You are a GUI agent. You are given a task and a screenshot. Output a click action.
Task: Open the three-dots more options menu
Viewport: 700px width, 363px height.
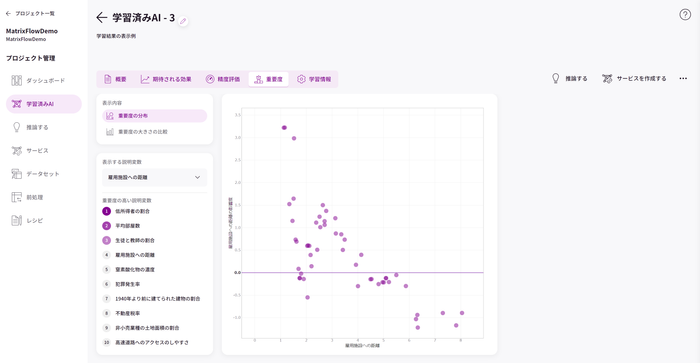pos(683,79)
